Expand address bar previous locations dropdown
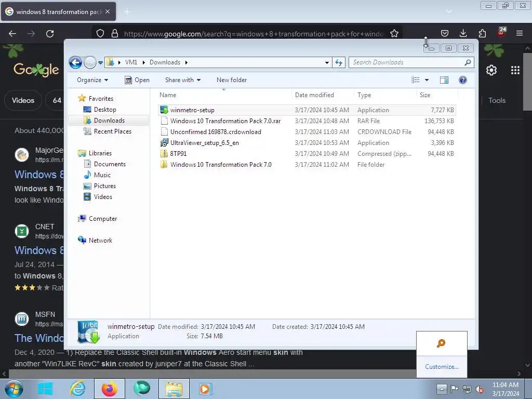Viewport: 532px width, 399px height. (327, 62)
